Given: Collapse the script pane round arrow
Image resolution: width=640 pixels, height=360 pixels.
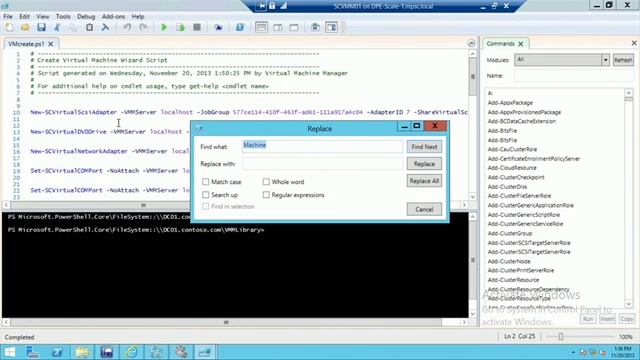Looking at the screenshot, I should point(471,43).
